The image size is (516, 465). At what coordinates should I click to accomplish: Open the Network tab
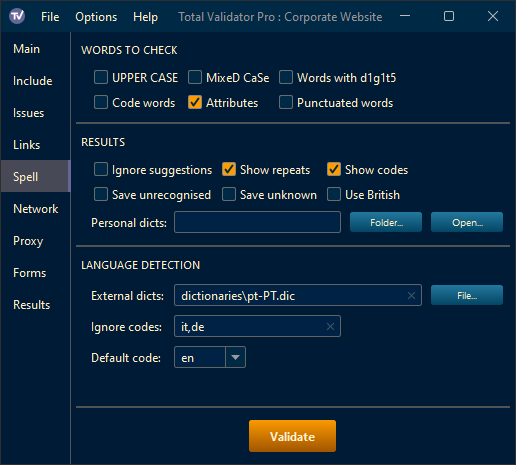click(x=35, y=209)
